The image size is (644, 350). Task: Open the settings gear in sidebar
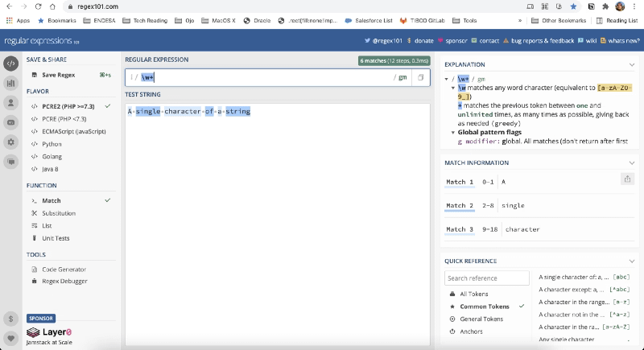pyautogui.click(x=11, y=142)
